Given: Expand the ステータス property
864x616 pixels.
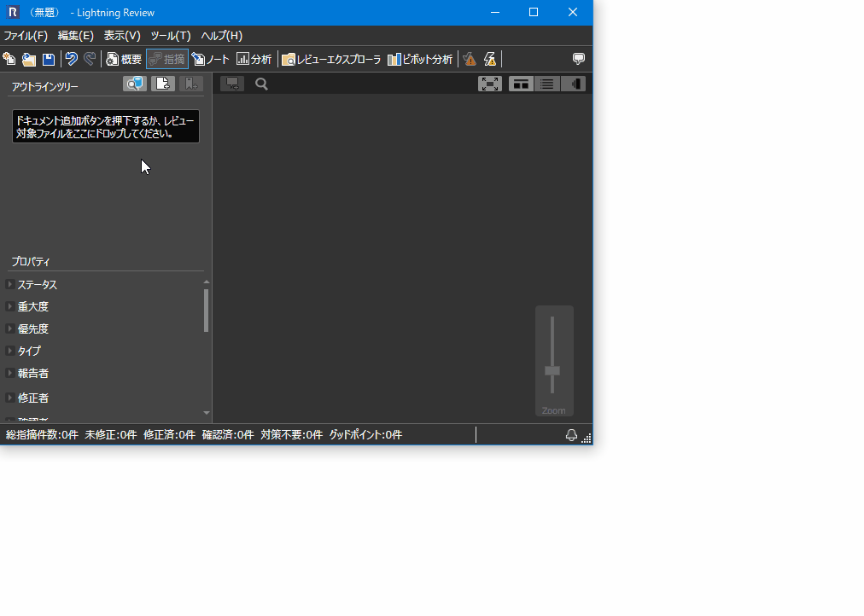Looking at the screenshot, I should click(9, 284).
